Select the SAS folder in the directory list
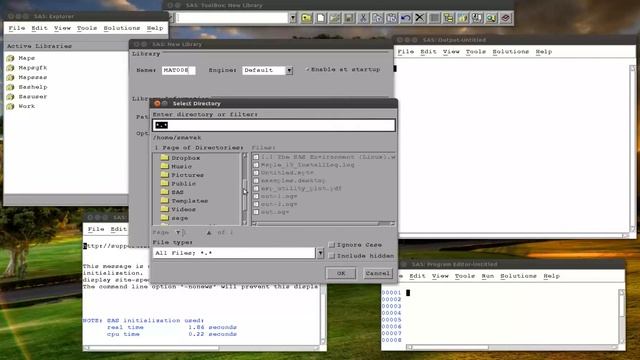This screenshot has width=640, height=360. tap(172, 192)
